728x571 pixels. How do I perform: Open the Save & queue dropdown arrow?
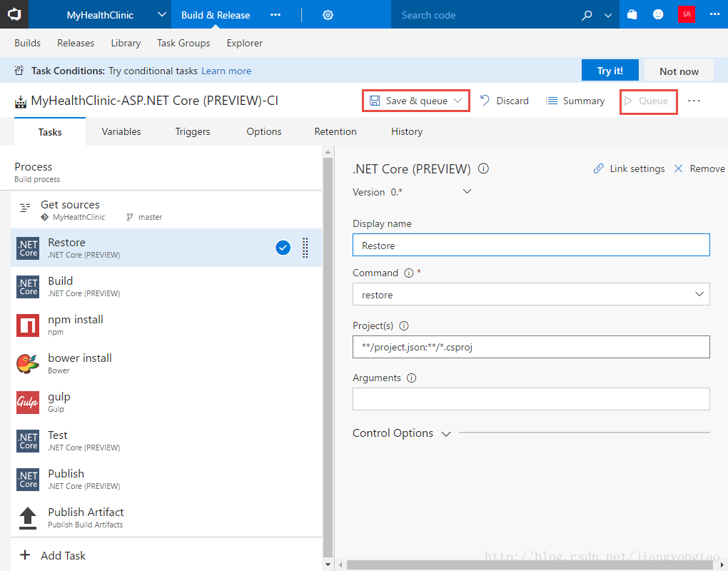click(457, 101)
